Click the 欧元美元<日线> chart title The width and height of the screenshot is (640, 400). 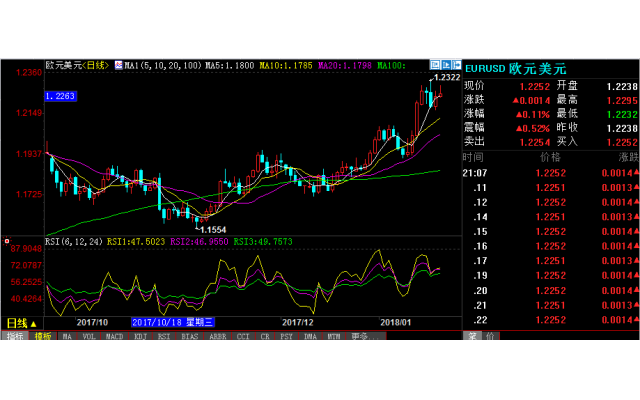77,65
